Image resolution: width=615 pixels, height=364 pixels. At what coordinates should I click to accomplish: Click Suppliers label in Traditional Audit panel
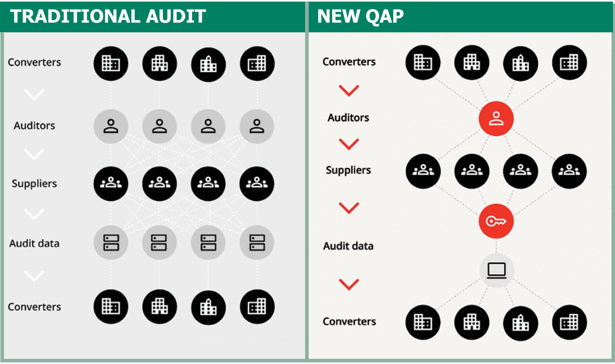pos(34,184)
